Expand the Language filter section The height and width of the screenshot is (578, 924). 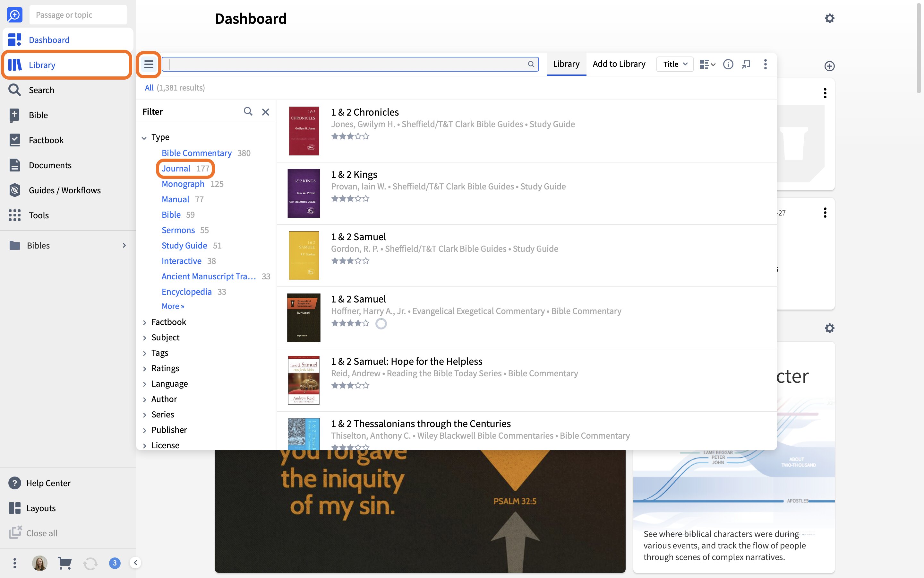pos(144,384)
